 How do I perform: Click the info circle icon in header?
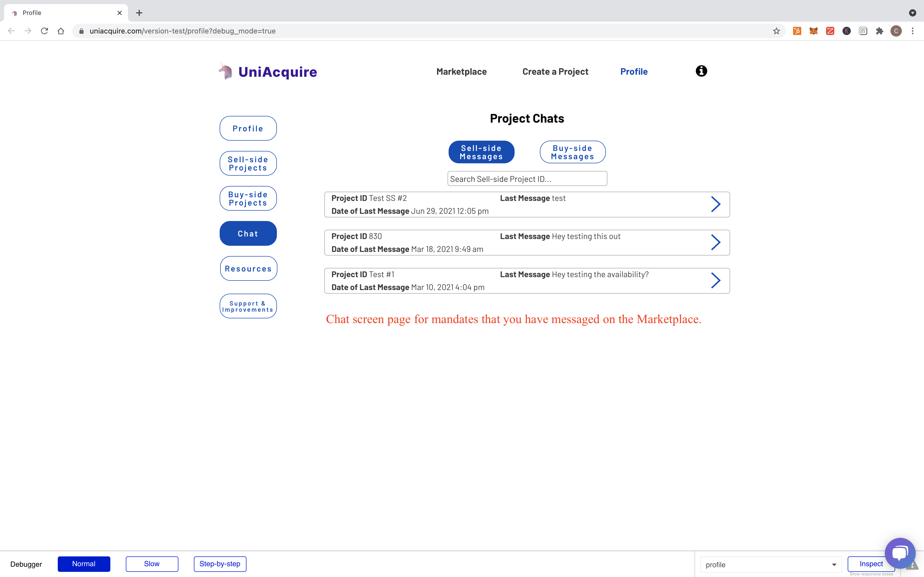point(701,71)
